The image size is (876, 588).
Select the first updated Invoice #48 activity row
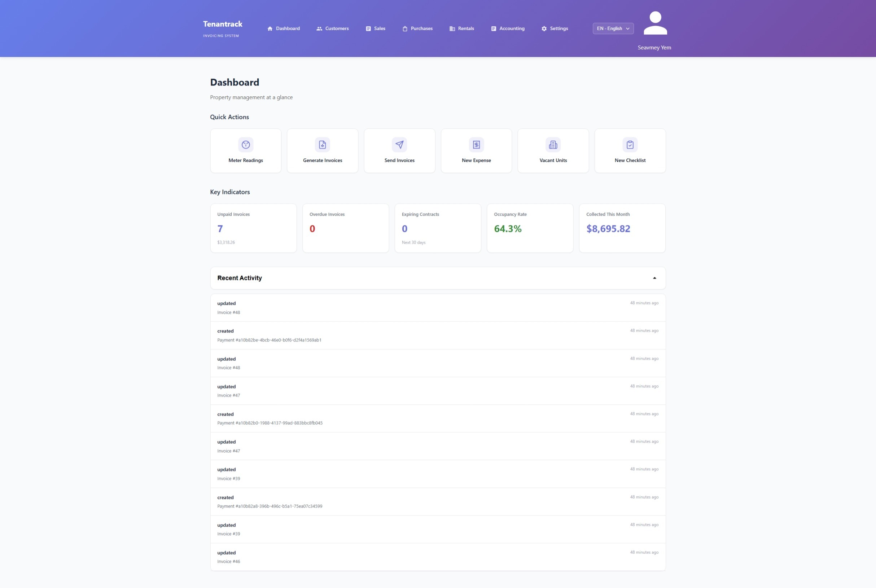pos(438,307)
